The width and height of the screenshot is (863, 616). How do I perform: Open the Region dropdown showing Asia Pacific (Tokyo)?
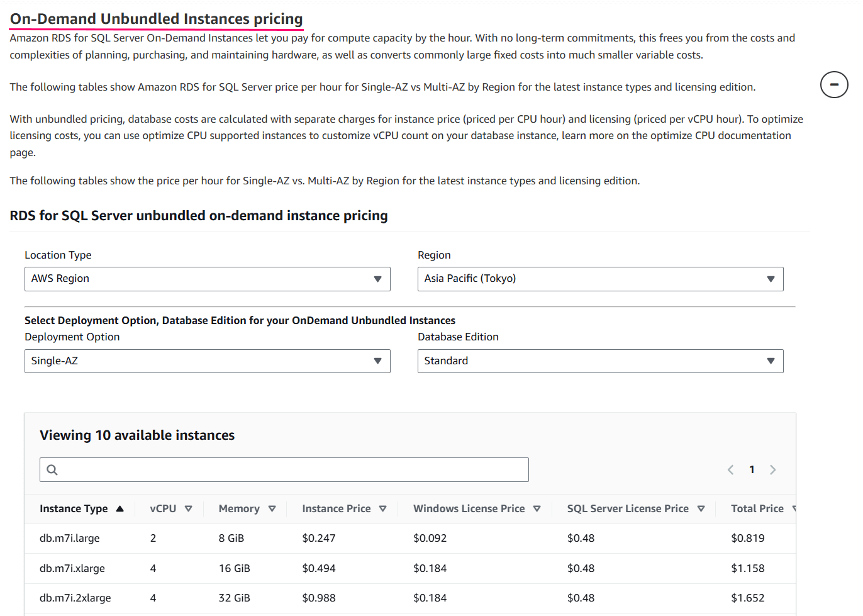point(600,279)
